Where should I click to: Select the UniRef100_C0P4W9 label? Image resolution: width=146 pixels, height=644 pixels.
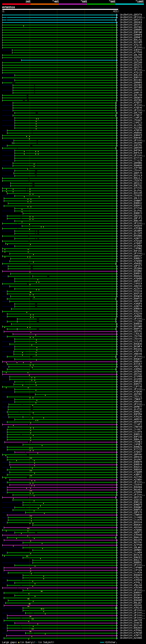[x=131, y=567]
